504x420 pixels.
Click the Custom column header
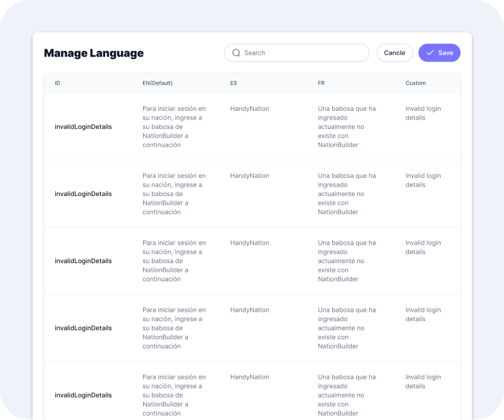(415, 83)
